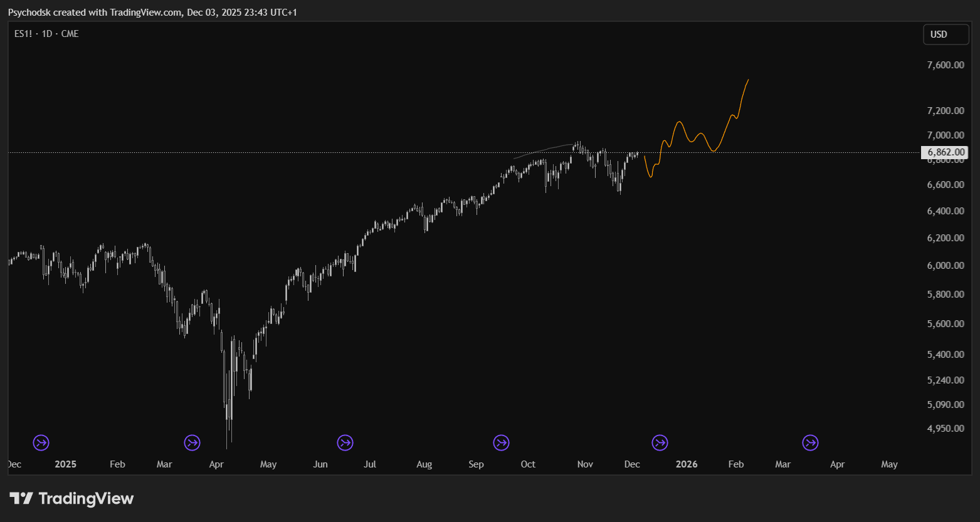This screenshot has height=522, width=980.
Task: Click the TradingView wordmark text
Action: (x=86, y=499)
